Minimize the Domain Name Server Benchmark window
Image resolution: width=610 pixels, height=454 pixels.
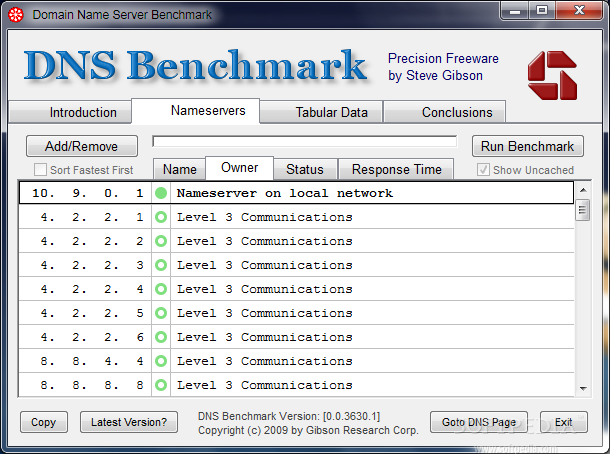[515, 11]
